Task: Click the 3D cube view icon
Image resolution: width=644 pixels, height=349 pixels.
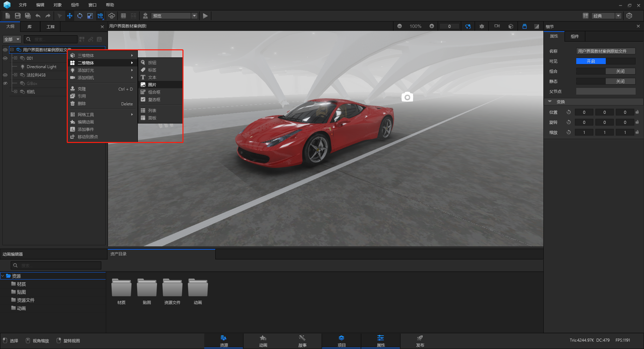Action: (511, 26)
